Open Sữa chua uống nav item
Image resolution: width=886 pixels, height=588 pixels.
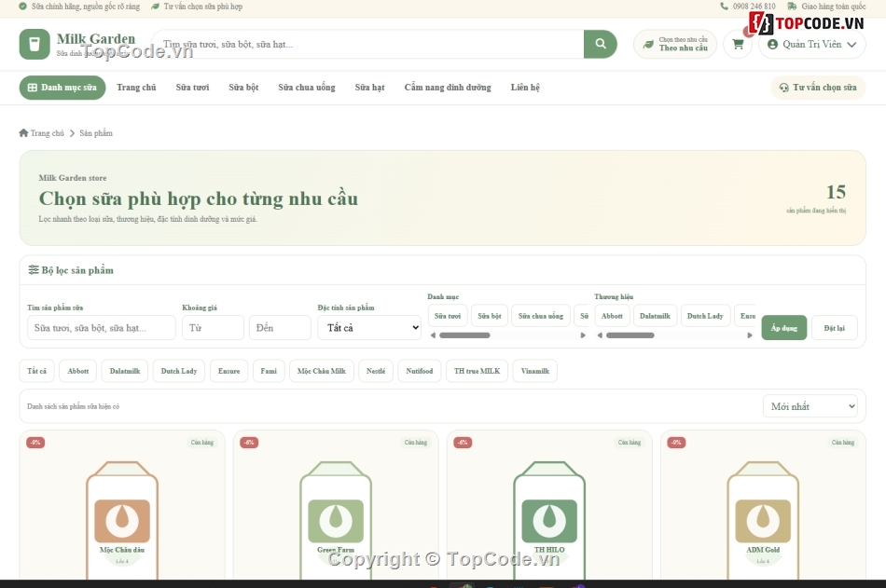(x=306, y=88)
